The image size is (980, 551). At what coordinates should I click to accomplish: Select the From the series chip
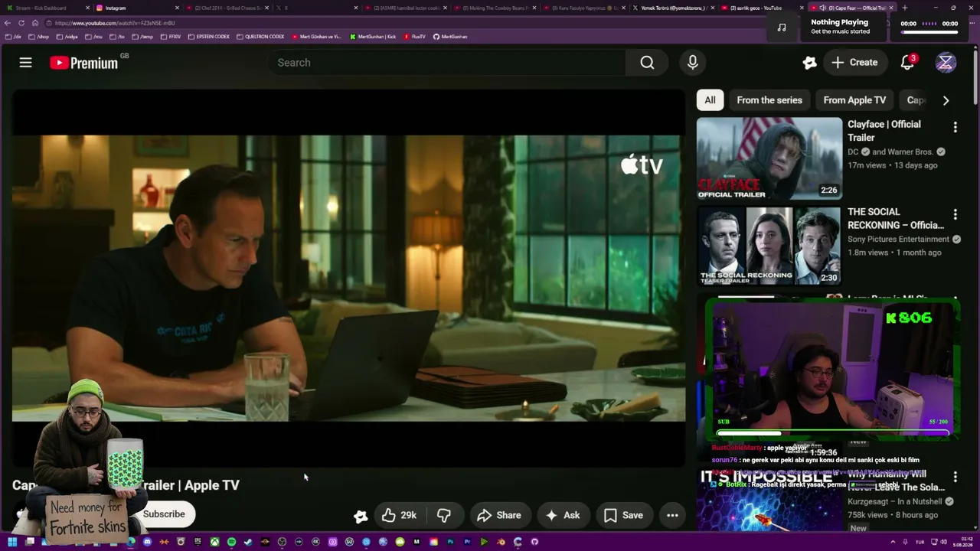(769, 100)
